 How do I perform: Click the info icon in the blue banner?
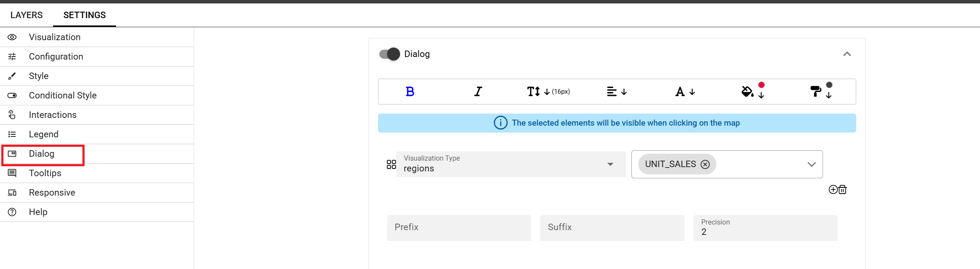[501, 123]
